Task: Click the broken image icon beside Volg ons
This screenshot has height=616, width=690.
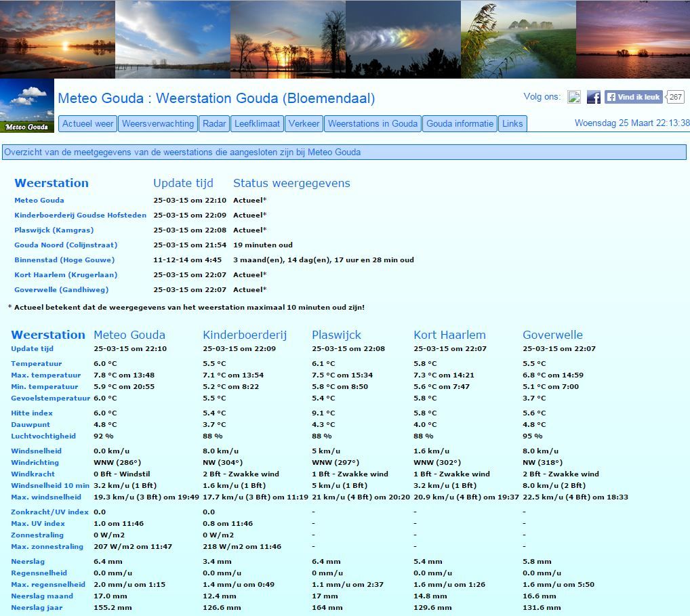Action: pos(574,97)
